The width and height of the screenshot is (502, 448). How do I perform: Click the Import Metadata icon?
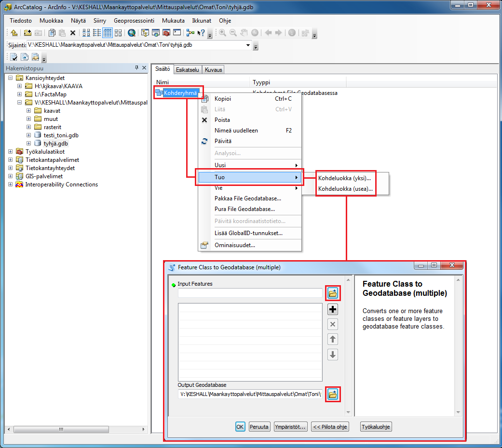tap(35, 57)
